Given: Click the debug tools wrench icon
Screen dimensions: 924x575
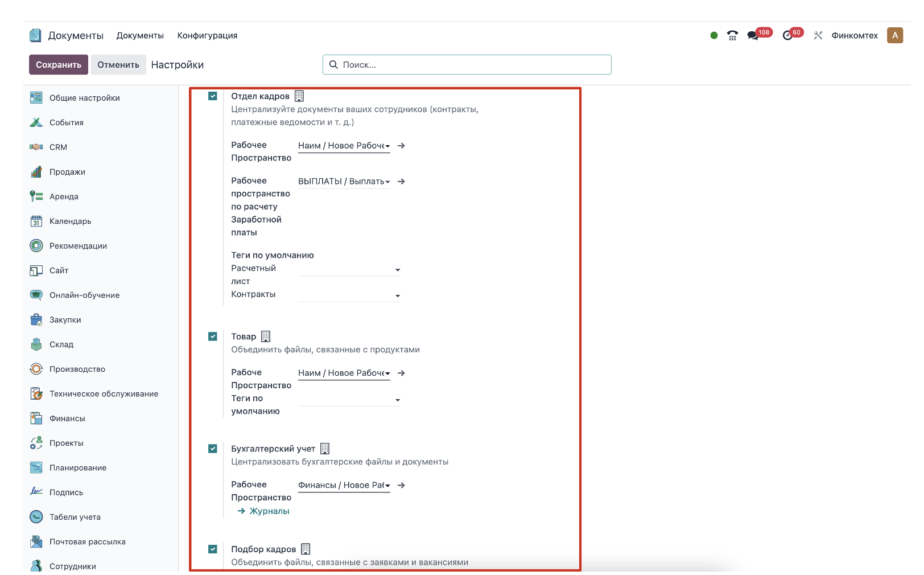Looking at the screenshot, I should (x=818, y=35).
